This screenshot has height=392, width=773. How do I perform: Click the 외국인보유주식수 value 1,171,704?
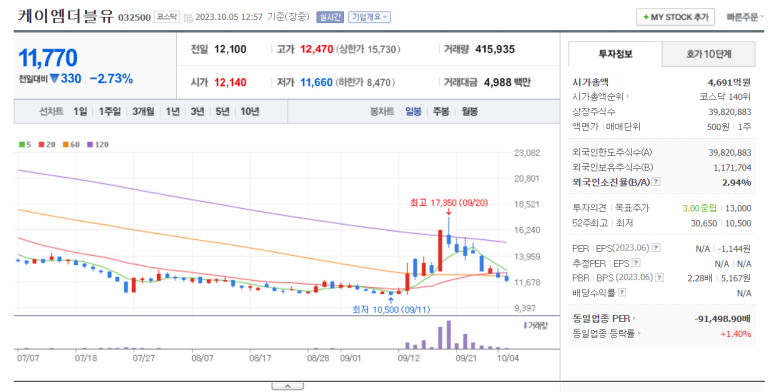click(732, 168)
